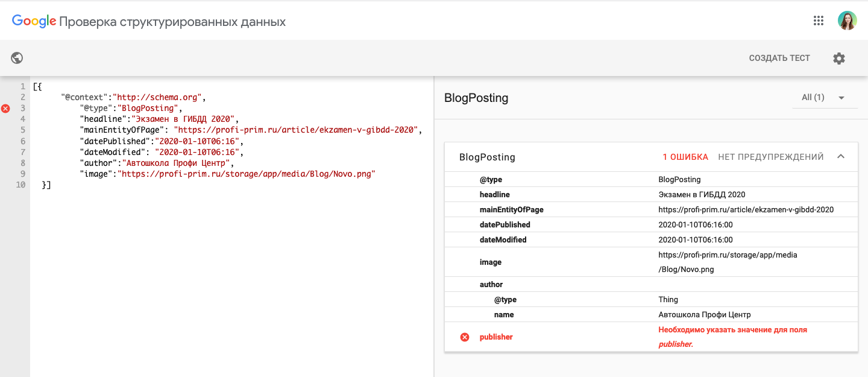Click the error icon on line 3
The image size is (868, 377).
click(x=5, y=109)
